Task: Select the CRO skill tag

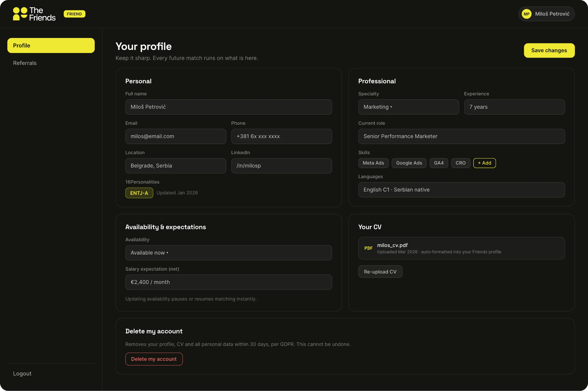Action: [460, 163]
